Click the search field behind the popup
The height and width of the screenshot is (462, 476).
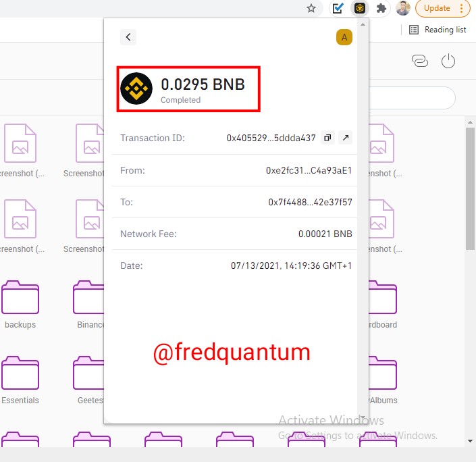[x=413, y=98]
